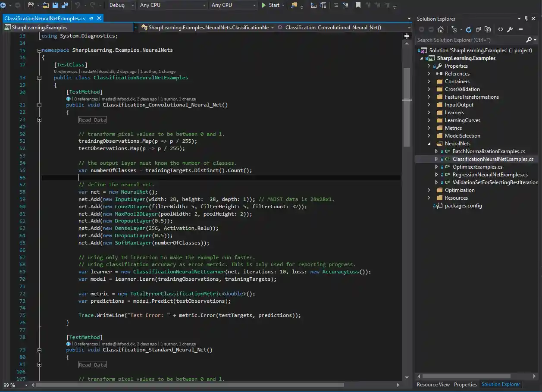Click the Show All Files icon
This screenshot has height=392, width=542.
click(x=488, y=30)
